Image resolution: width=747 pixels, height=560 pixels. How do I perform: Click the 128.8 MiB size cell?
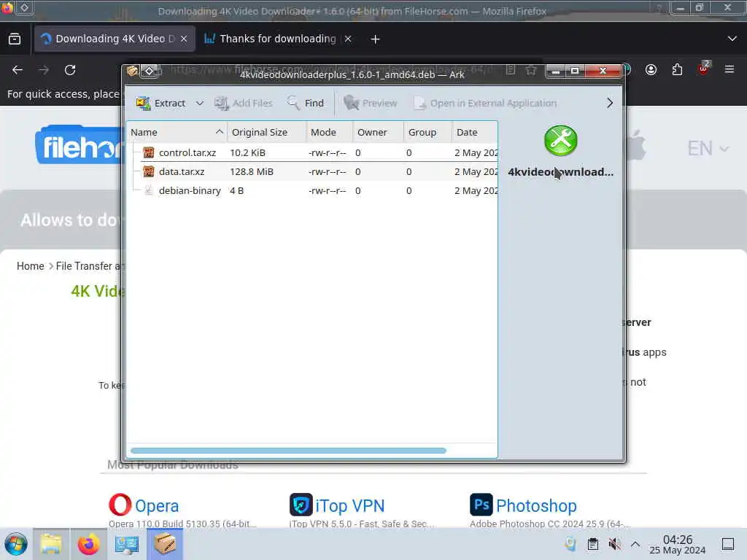coord(252,171)
